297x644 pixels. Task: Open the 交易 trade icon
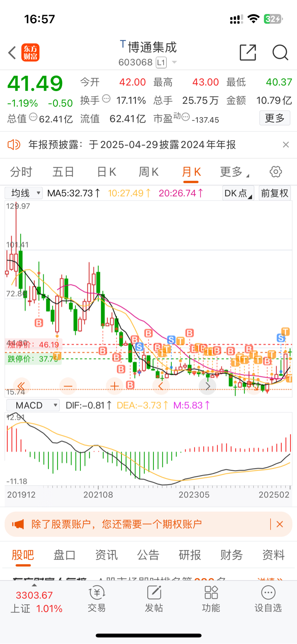click(x=97, y=599)
